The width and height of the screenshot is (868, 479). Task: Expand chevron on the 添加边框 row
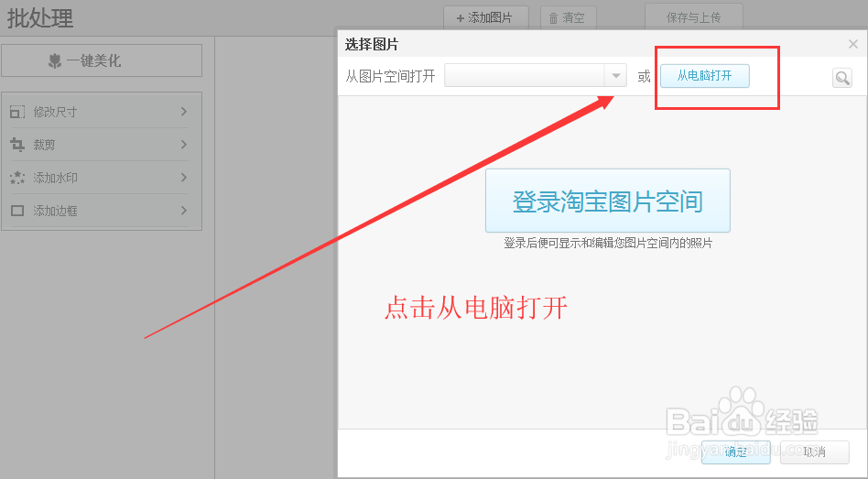[184, 211]
